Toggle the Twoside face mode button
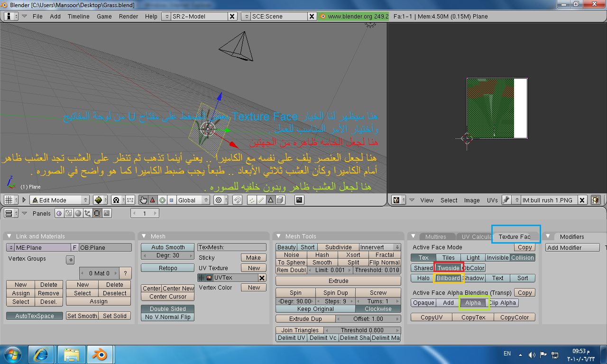The width and height of the screenshot is (607, 364). (x=448, y=268)
